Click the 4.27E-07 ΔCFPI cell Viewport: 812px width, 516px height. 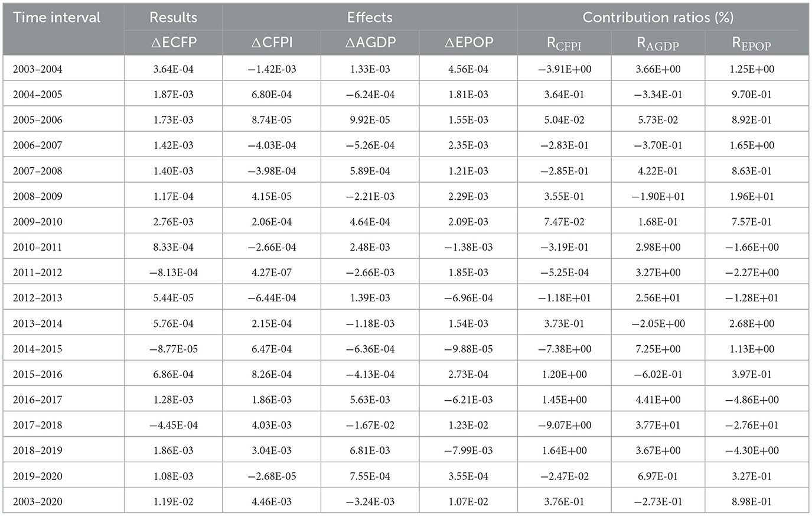pyautogui.click(x=272, y=272)
